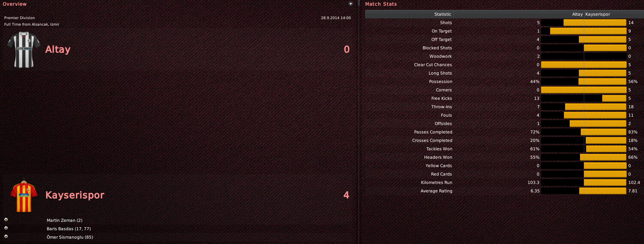Select the Average Rating label
Image resolution: width=644 pixels, height=244 pixels.
[436, 191]
